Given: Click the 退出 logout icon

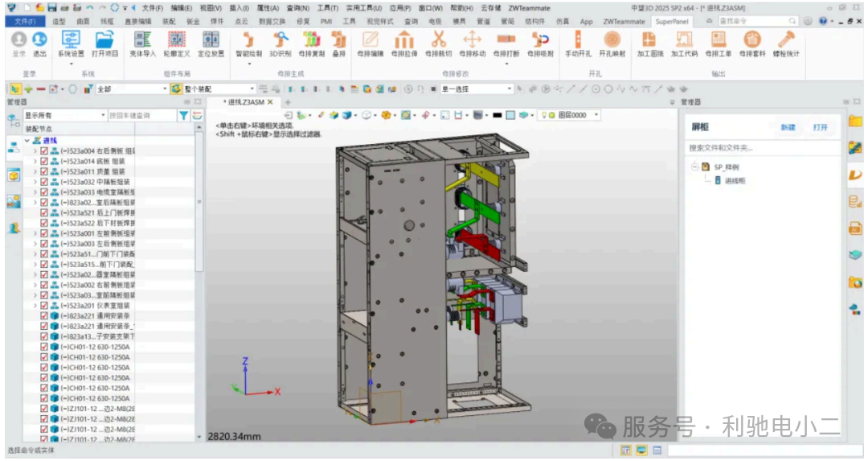Looking at the screenshot, I should click(x=39, y=40).
